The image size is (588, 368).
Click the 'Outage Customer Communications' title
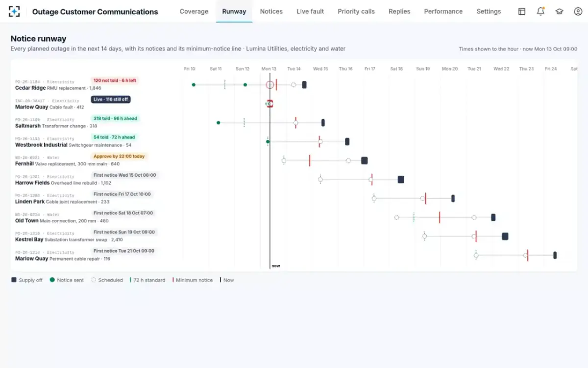(x=95, y=12)
